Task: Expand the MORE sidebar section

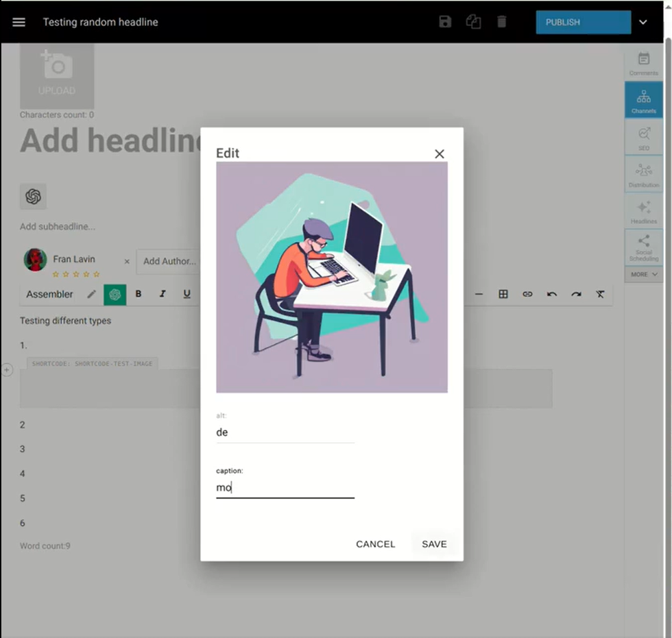Action: tap(644, 274)
